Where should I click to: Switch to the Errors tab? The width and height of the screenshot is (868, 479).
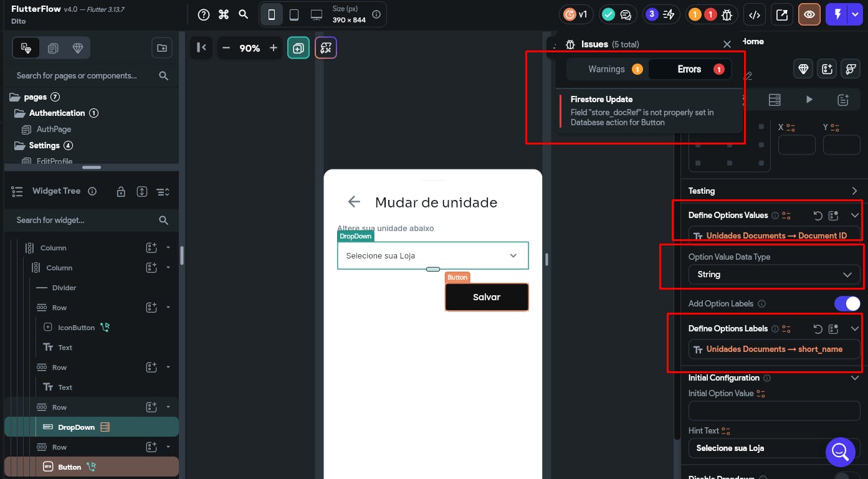pos(690,69)
